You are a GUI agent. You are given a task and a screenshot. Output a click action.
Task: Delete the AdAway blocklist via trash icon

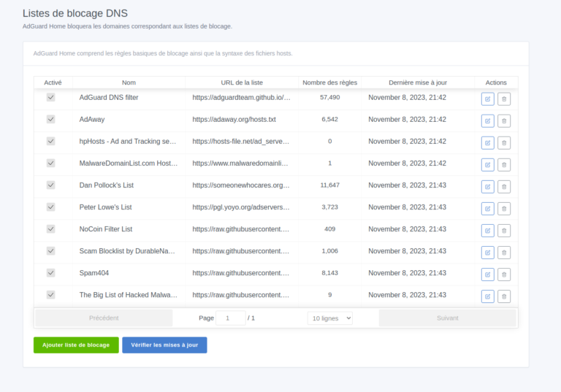504,121
